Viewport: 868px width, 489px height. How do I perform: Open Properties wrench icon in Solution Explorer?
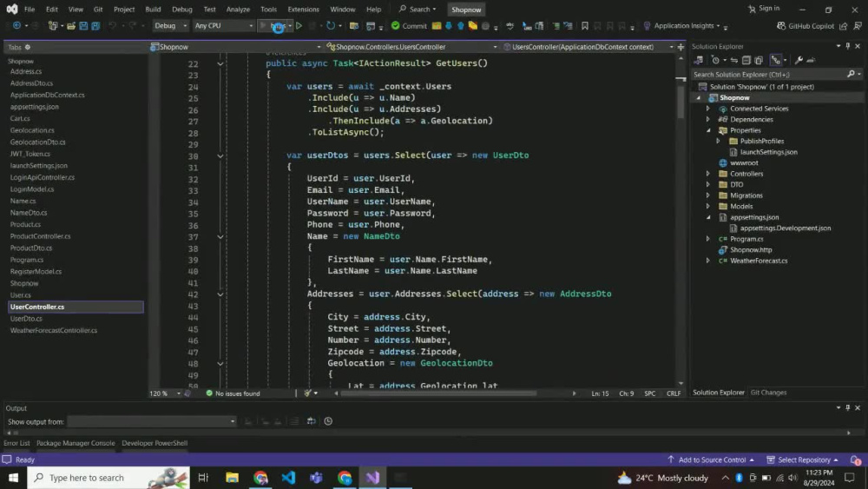799,60
